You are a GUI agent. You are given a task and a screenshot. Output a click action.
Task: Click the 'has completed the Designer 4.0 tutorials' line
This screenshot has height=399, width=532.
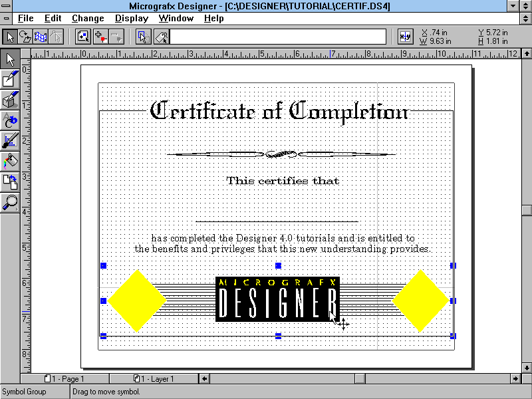283,238
